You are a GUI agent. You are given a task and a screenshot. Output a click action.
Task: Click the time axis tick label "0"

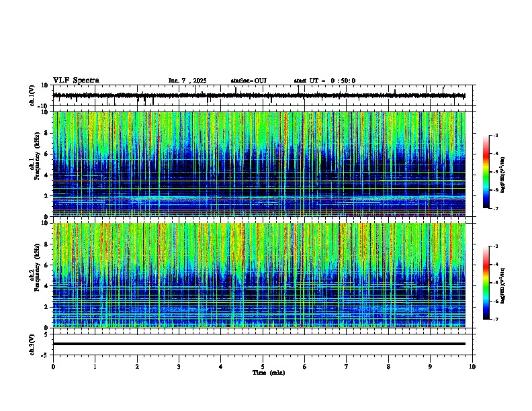point(53,367)
